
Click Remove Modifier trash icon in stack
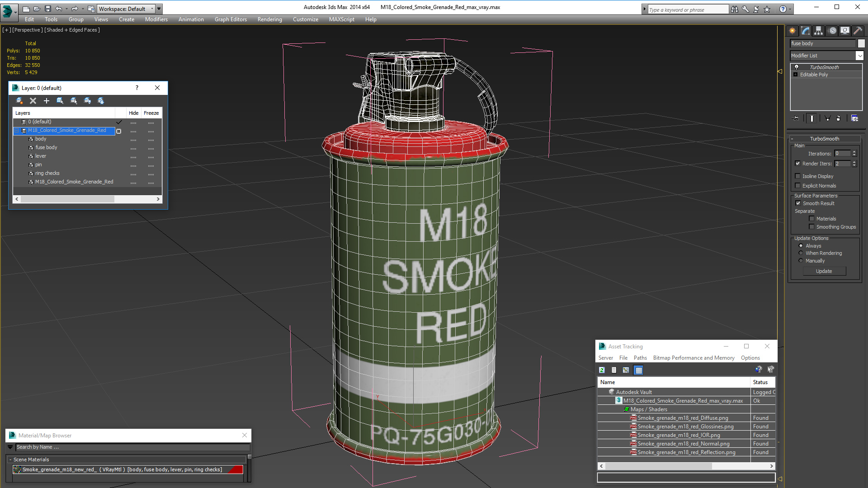coord(839,118)
